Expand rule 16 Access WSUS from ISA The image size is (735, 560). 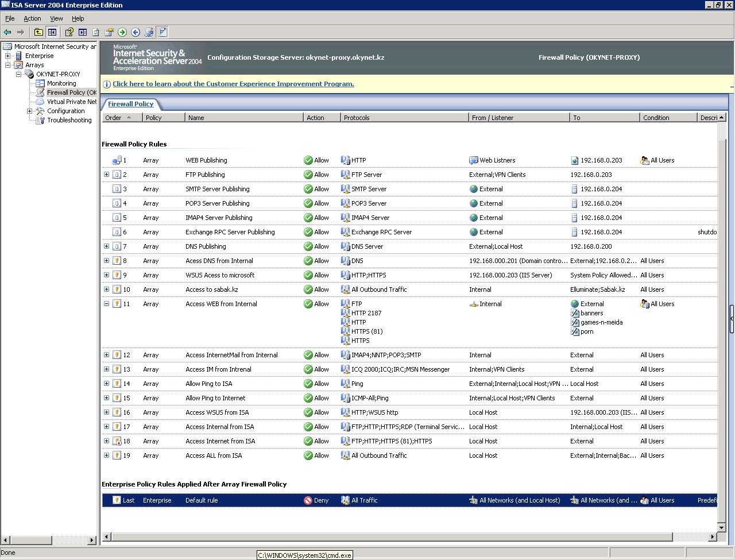[x=106, y=412]
